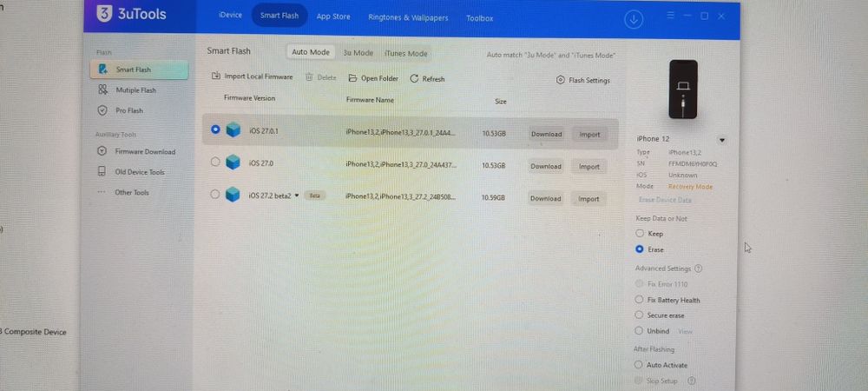The width and height of the screenshot is (868, 391).
Task: Open the hamburger menu in title bar
Action: pos(670,16)
